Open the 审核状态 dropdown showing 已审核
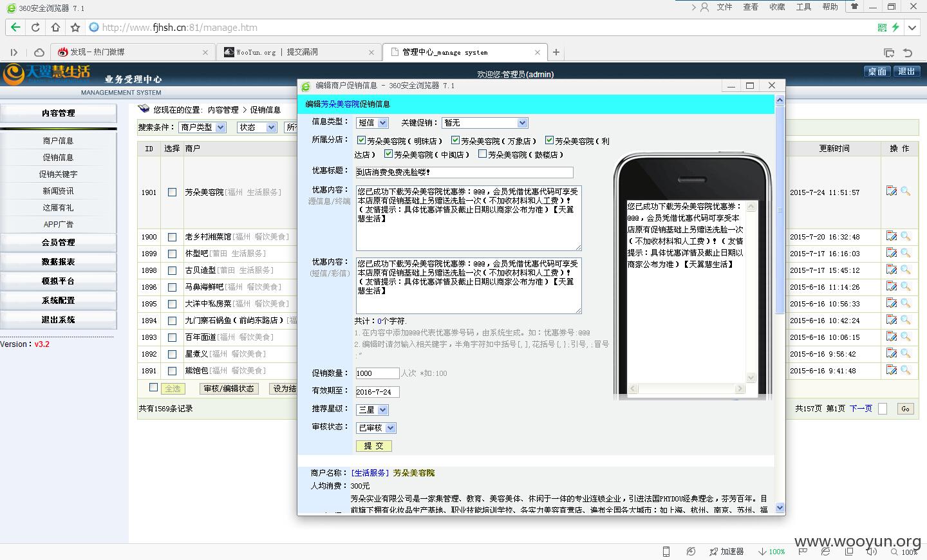Image resolution: width=927 pixels, height=560 pixels. [376, 427]
